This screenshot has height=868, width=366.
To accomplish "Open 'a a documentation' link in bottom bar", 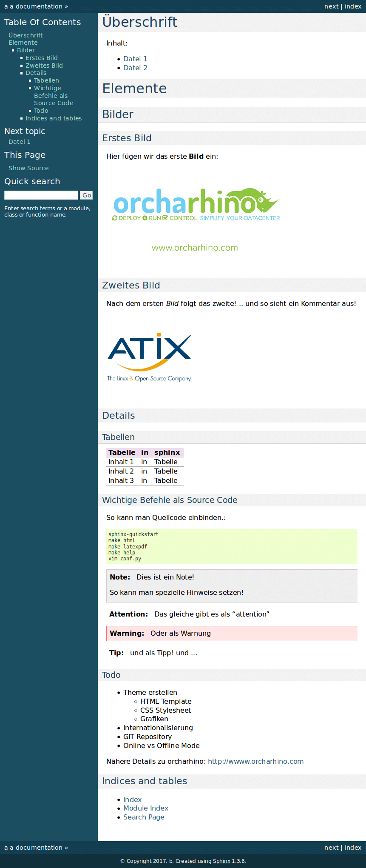I will pyautogui.click(x=33, y=848).
